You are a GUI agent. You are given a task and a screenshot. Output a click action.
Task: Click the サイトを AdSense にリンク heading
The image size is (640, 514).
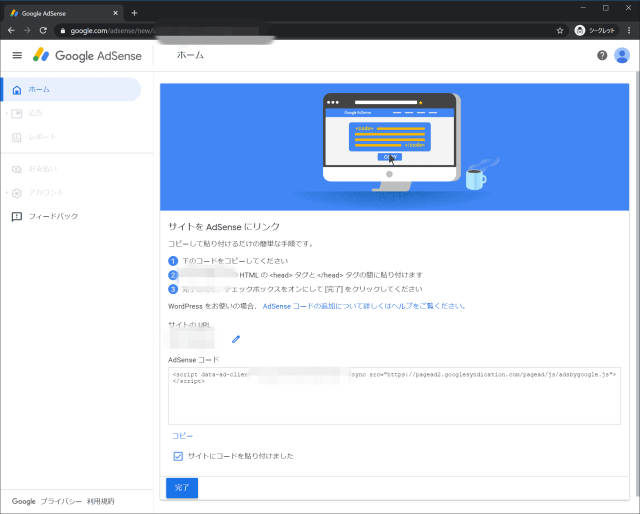click(x=224, y=227)
